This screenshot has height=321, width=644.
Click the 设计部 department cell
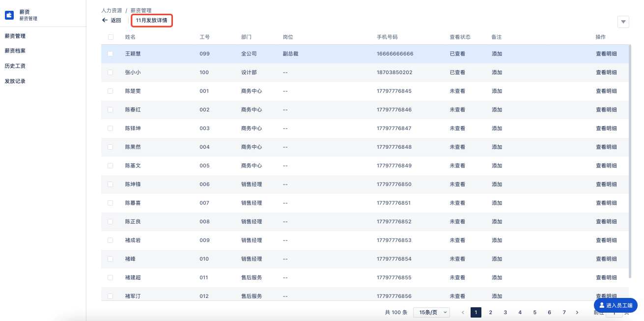pos(249,72)
